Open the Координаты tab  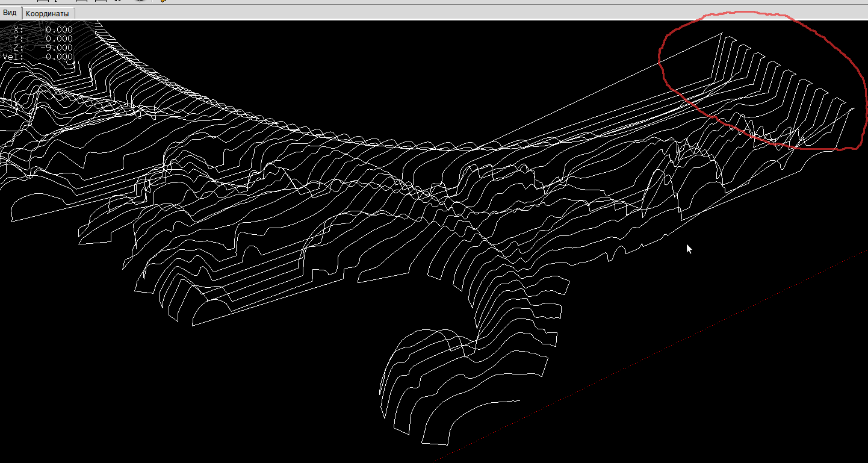48,13
